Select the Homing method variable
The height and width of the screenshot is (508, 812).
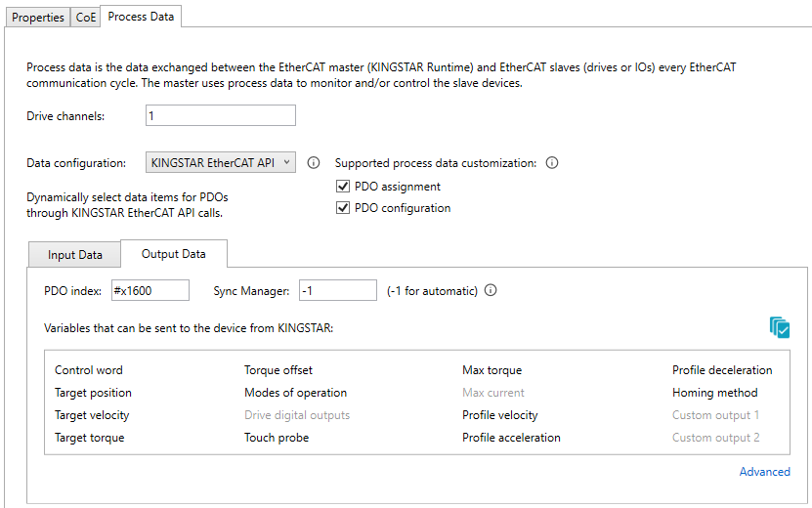coord(714,393)
